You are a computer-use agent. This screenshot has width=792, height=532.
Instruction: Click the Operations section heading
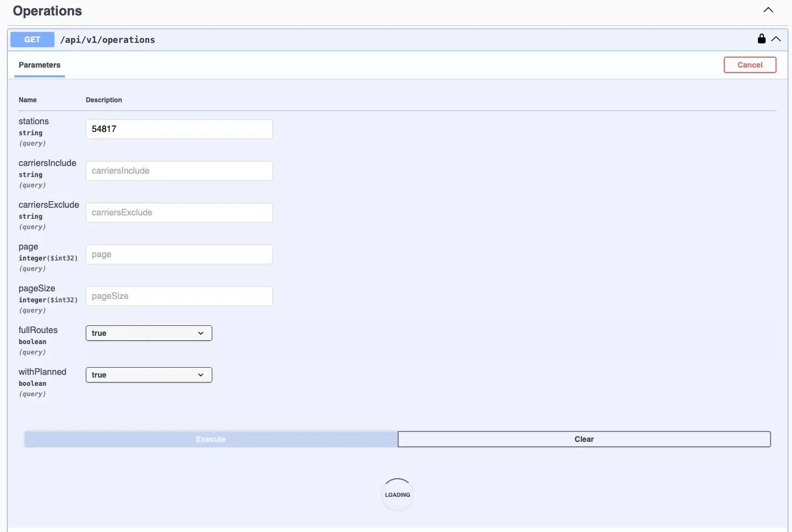47,11
